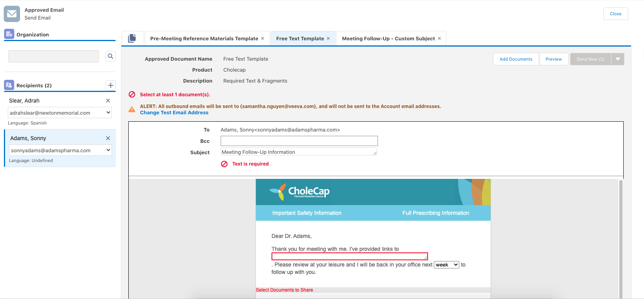Switch to Meeting Follow-Up - Custom Subject tab
Screen dimensions: 644x299
click(x=388, y=38)
